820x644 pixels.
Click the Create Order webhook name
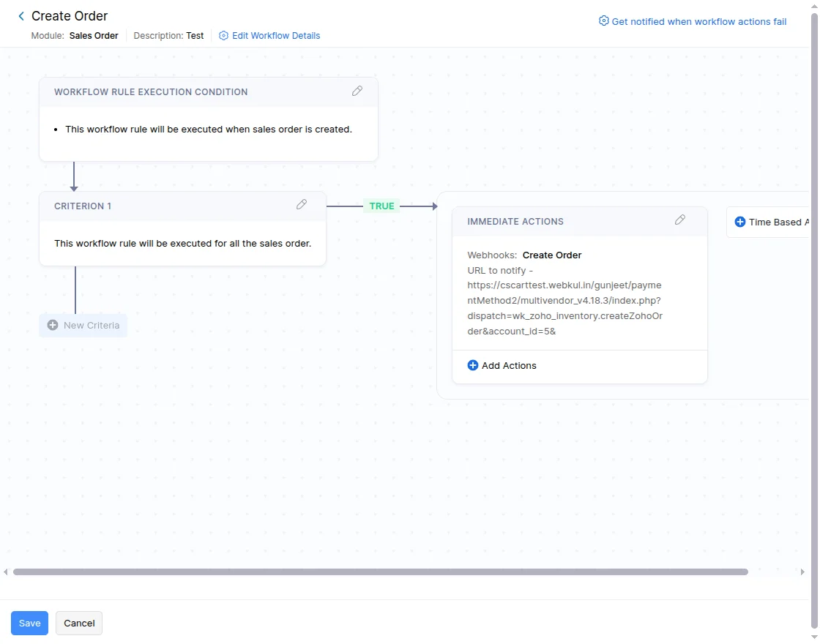point(552,255)
